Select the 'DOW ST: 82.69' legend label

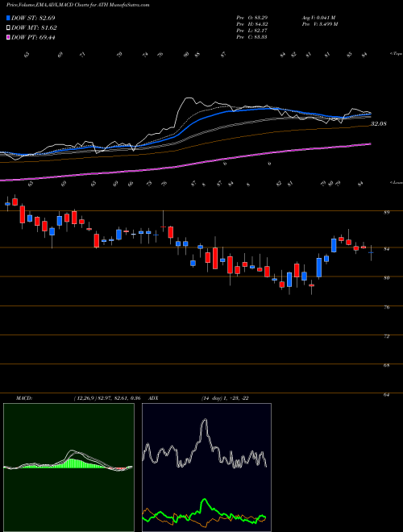tap(33, 18)
